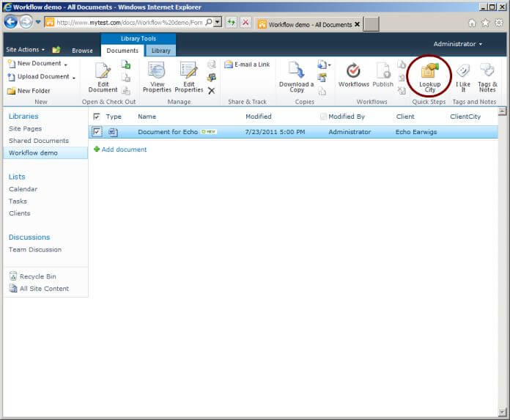The image size is (510, 420).
Task: Click the Download a Copy icon
Action: (296, 70)
